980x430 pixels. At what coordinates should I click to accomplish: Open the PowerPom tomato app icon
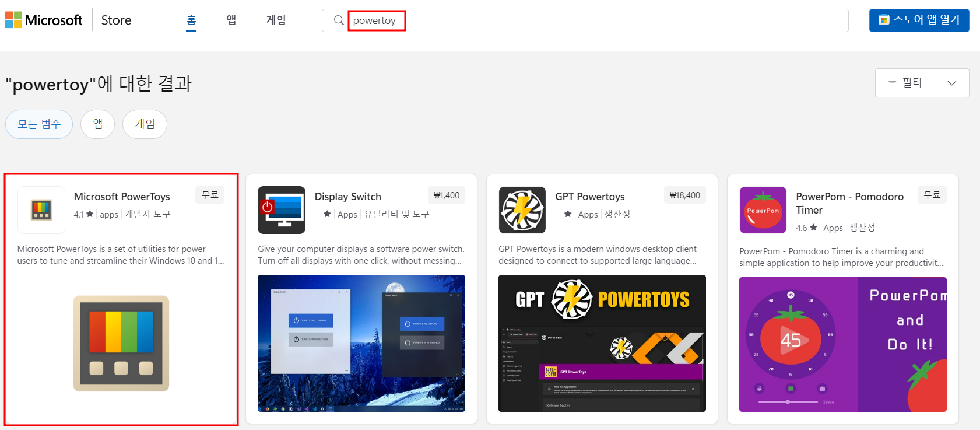[763, 210]
